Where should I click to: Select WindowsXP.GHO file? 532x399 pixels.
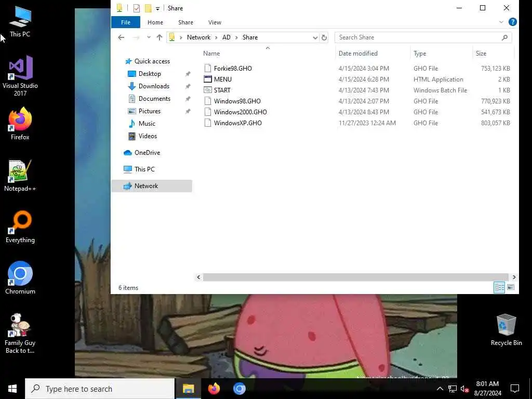coord(237,123)
